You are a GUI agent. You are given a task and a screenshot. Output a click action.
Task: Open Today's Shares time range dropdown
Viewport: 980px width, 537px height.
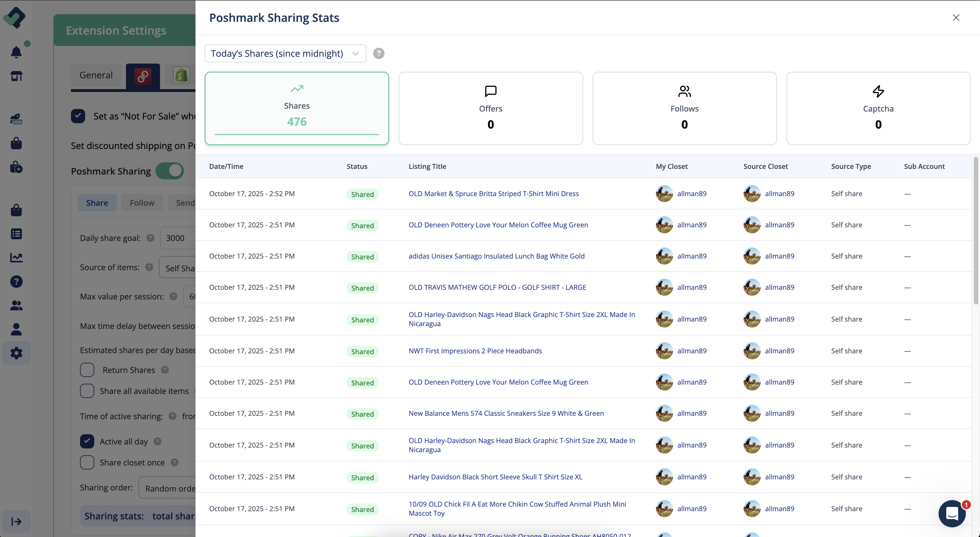285,53
